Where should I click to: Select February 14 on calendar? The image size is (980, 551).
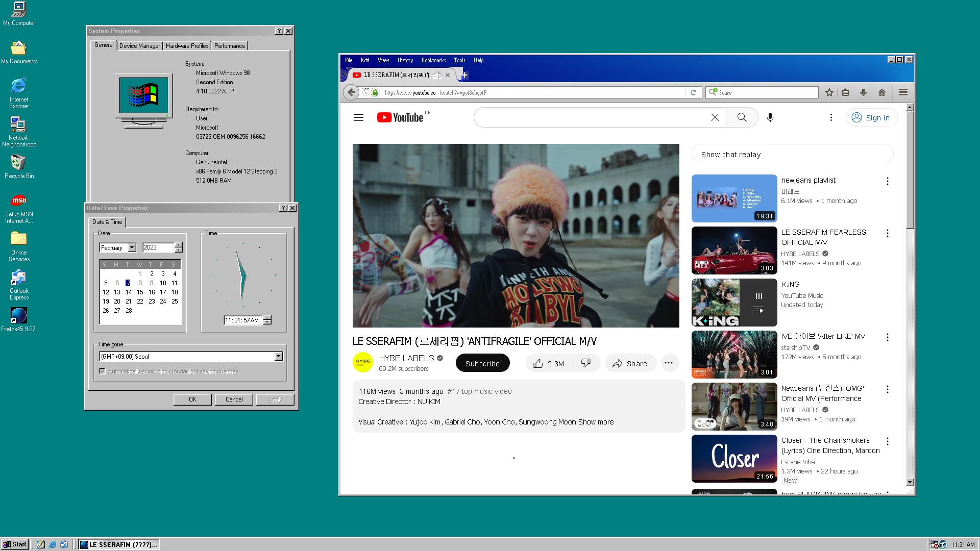[x=129, y=292]
